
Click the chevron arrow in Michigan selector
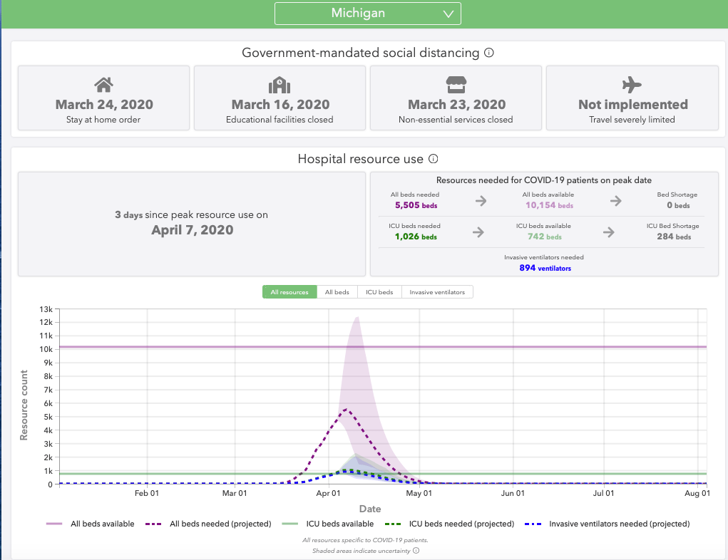(448, 14)
